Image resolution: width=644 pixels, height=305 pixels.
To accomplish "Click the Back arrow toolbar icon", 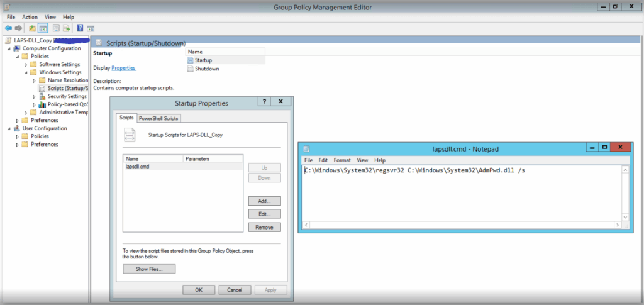I will pos(8,28).
